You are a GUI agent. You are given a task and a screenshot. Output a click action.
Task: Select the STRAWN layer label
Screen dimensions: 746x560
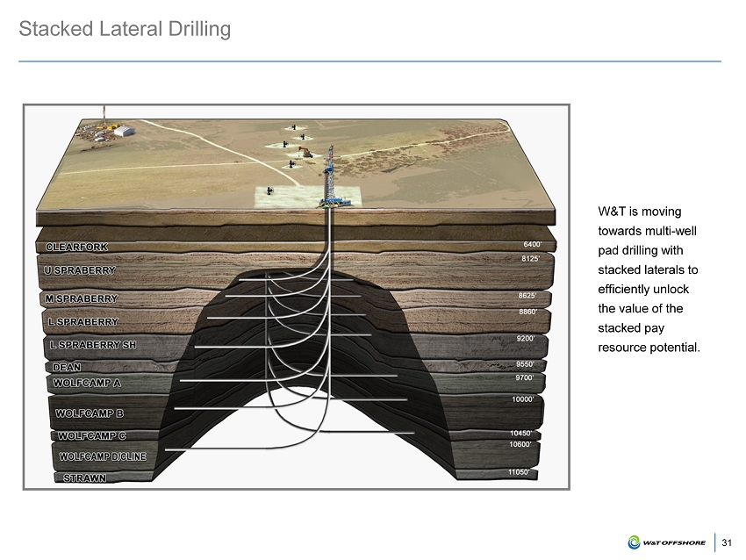click(85, 478)
